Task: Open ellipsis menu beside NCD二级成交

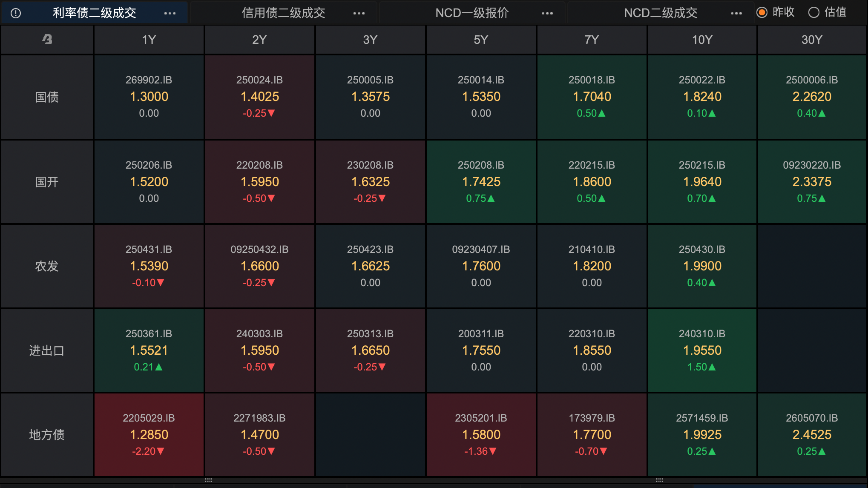Action: tap(736, 13)
